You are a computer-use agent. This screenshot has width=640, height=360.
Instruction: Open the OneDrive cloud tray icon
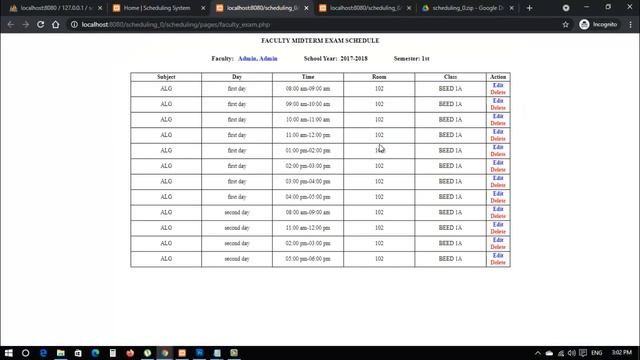tap(549, 353)
